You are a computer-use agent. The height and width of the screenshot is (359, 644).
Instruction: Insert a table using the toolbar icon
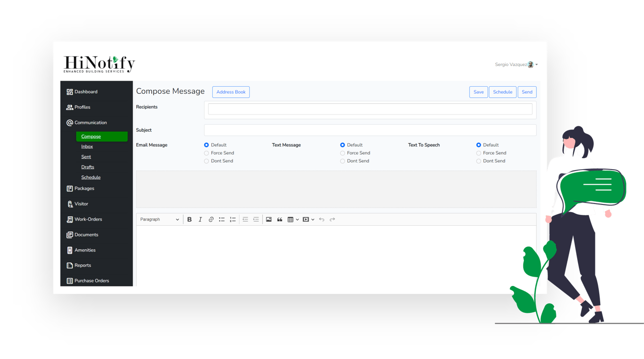coord(290,220)
